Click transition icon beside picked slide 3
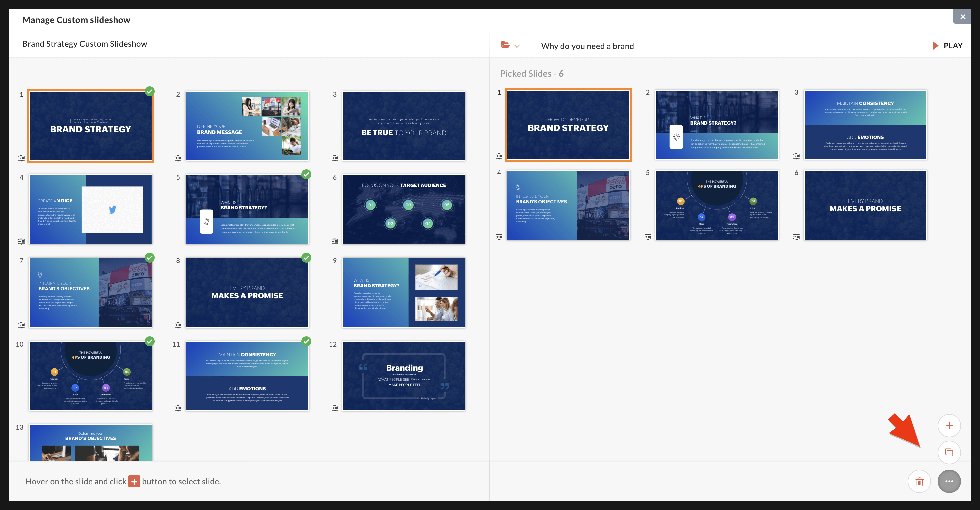Viewport: 980px width, 510px height. point(796,156)
